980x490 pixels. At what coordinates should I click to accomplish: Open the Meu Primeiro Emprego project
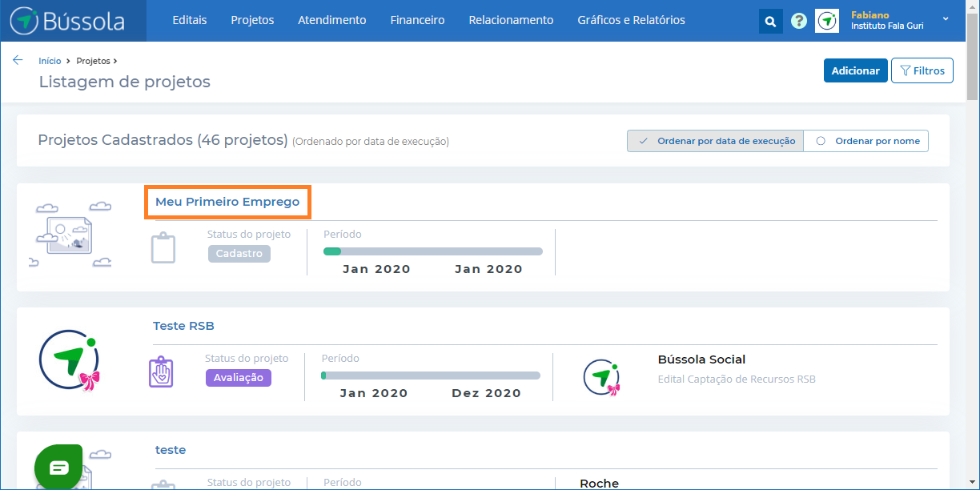click(227, 202)
